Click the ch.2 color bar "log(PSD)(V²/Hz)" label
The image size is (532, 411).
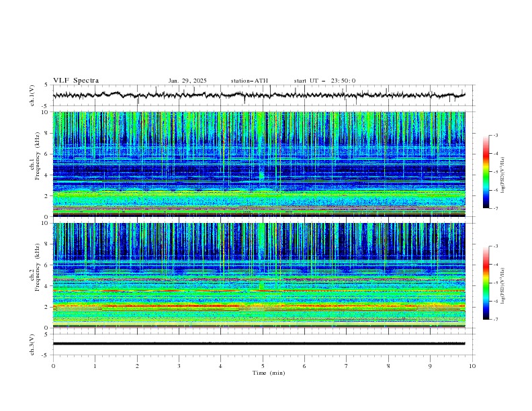point(503,286)
